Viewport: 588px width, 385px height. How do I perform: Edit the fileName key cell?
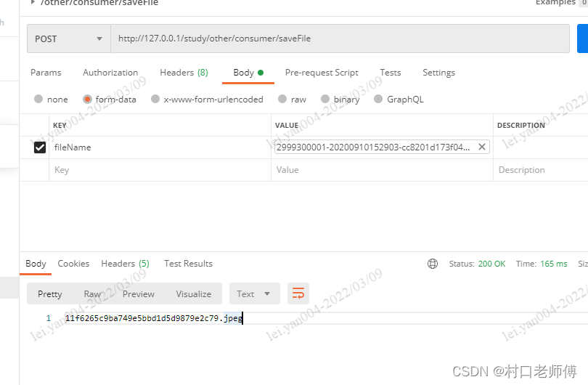pos(160,147)
